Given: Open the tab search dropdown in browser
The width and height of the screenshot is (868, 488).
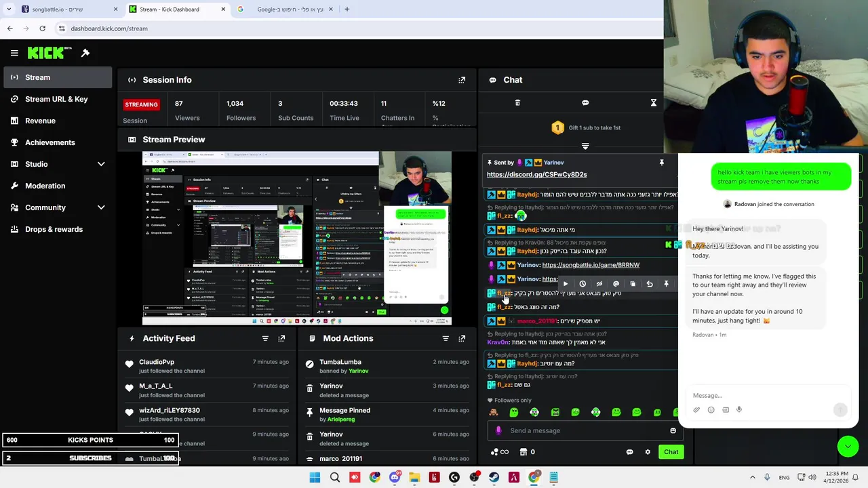Looking at the screenshot, I should 9,9.
